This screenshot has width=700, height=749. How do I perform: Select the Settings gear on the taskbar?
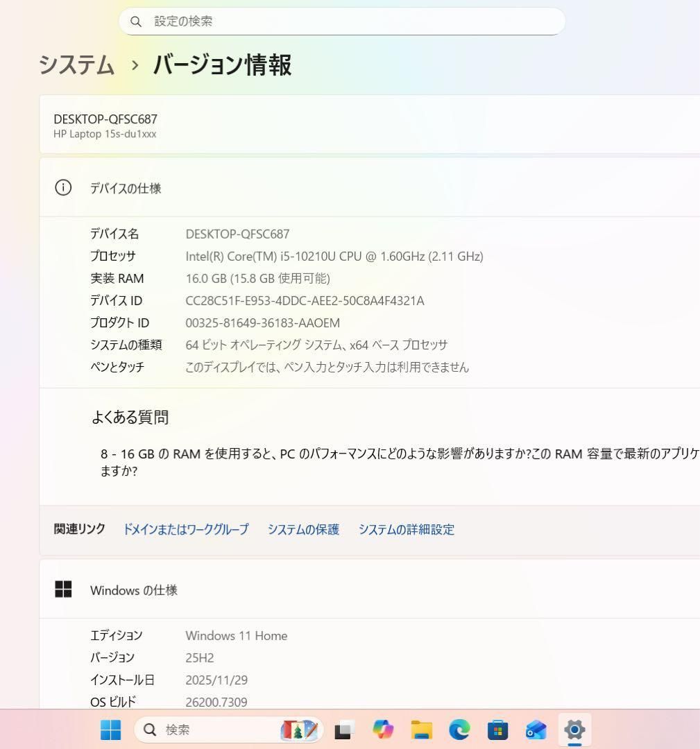point(575,730)
